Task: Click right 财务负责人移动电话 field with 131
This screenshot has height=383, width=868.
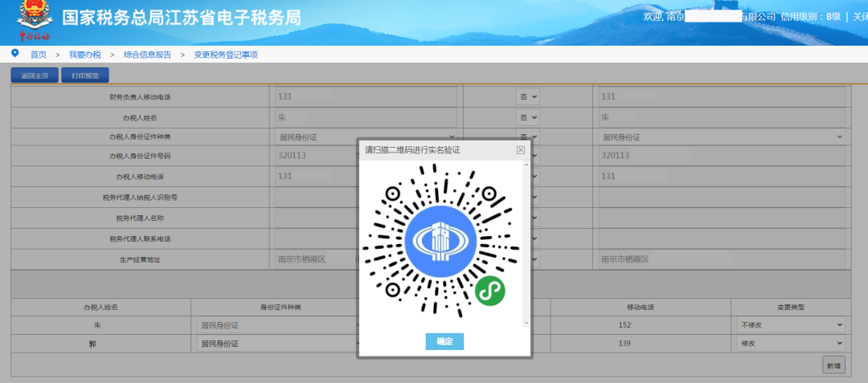Action: point(722,96)
